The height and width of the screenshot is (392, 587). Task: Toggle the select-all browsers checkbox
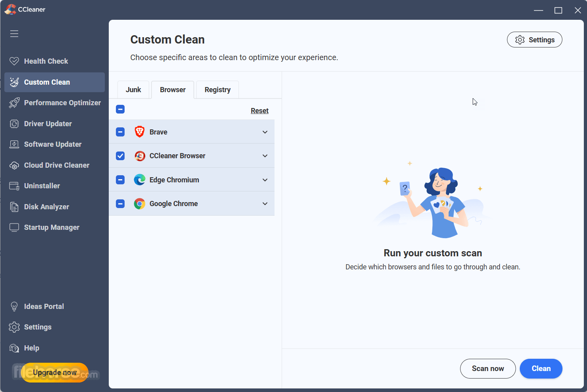point(120,109)
